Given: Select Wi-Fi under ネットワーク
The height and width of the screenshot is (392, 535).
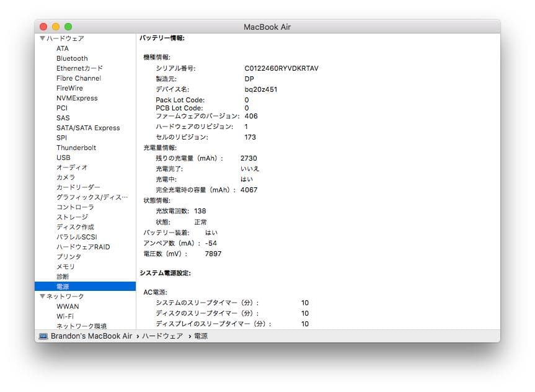Looking at the screenshot, I should tap(68, 316).
